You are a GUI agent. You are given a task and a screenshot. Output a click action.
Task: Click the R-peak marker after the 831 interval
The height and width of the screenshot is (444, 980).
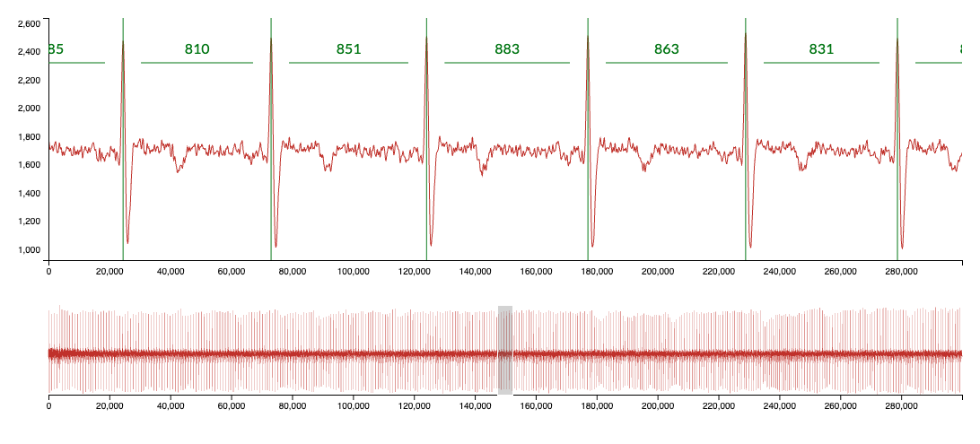pyautogui.click(x=897, y=135)
